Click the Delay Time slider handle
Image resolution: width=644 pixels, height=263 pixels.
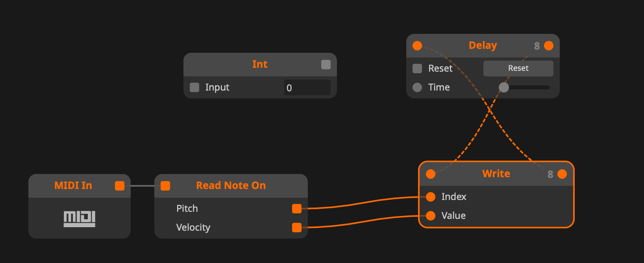coord(504,87)
